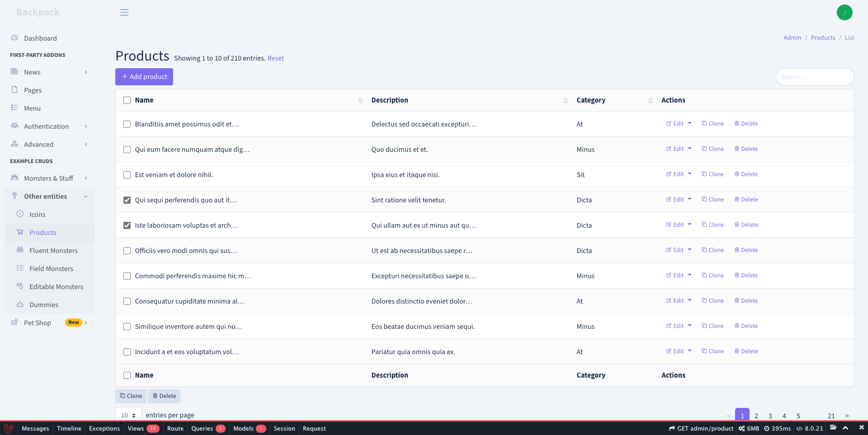
Task: Clone the Consequatur cupiditate product
Action: 712,300
